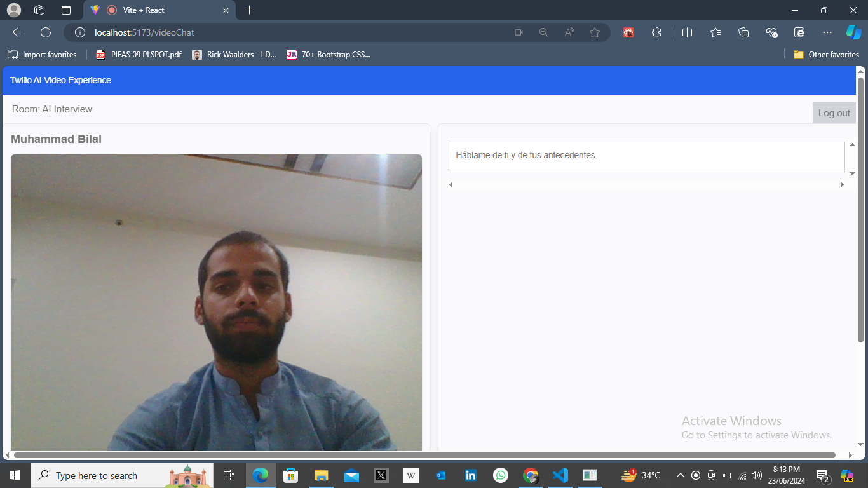
Task: Click the page's vertical scrollbar thumb
Action: pos(861,210)
